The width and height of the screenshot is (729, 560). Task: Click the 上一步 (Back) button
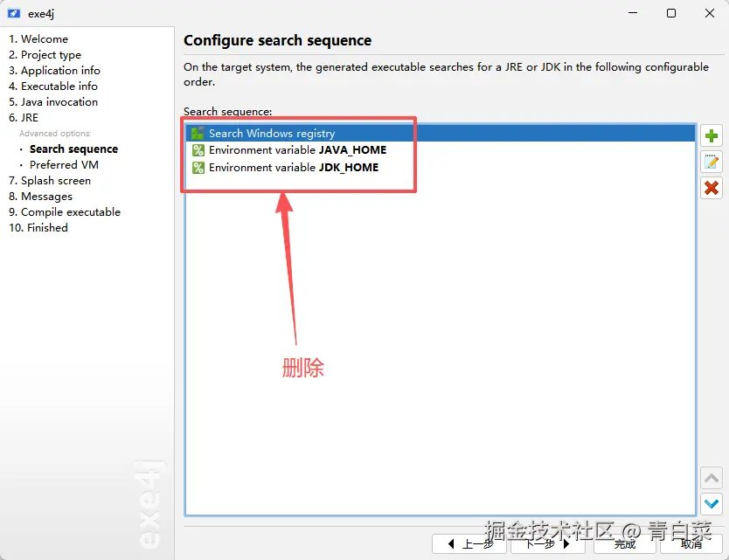coord(469,543)
